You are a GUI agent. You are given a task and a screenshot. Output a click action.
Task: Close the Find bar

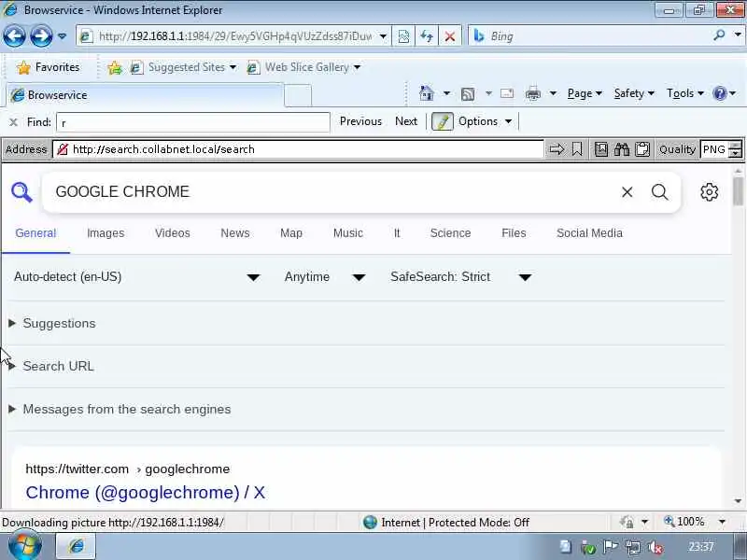(x=13, y=122)
